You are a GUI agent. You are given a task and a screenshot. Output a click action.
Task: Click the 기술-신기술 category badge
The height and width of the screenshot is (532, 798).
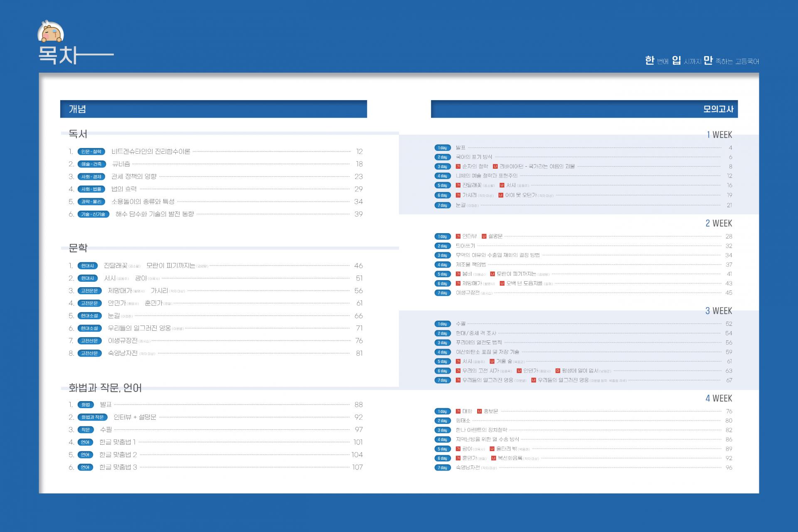93,214
